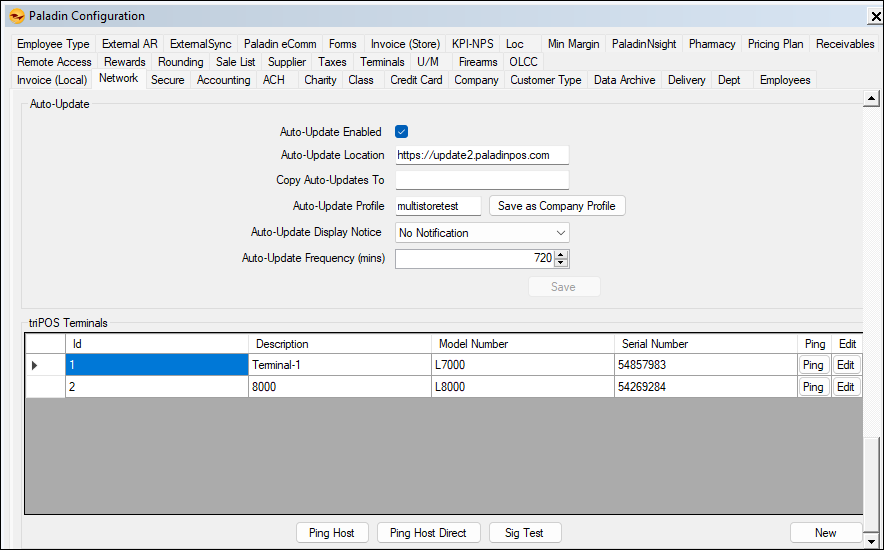Click the Auto-Update Location field

pos(481,155)
